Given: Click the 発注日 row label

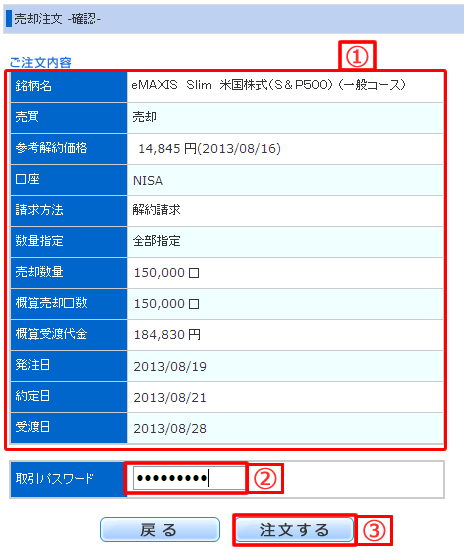Looking at the screenshot, I should click(x=33, y=365).
